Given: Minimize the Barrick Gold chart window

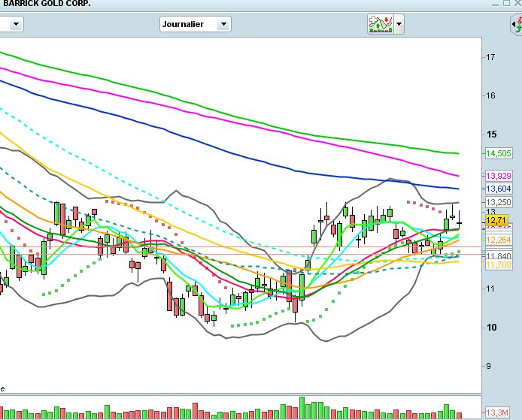Looking at the screenshot, I should click(495, 4).
